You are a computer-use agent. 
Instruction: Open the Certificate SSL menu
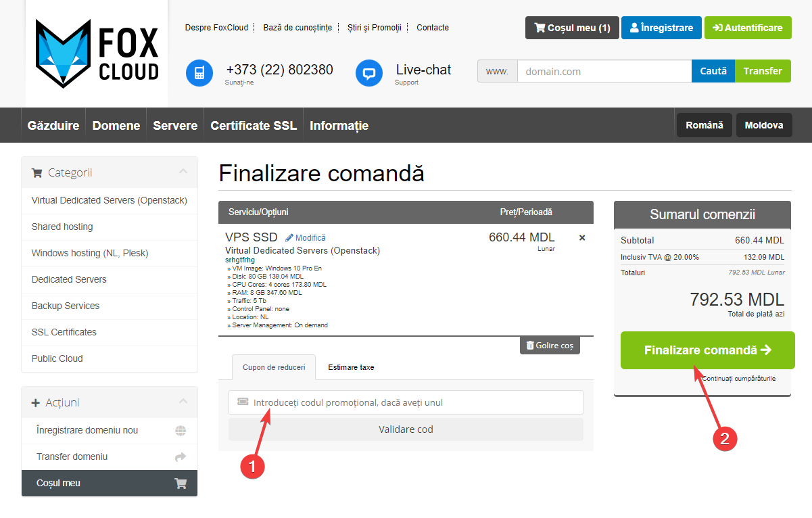(x=254, y=126)
